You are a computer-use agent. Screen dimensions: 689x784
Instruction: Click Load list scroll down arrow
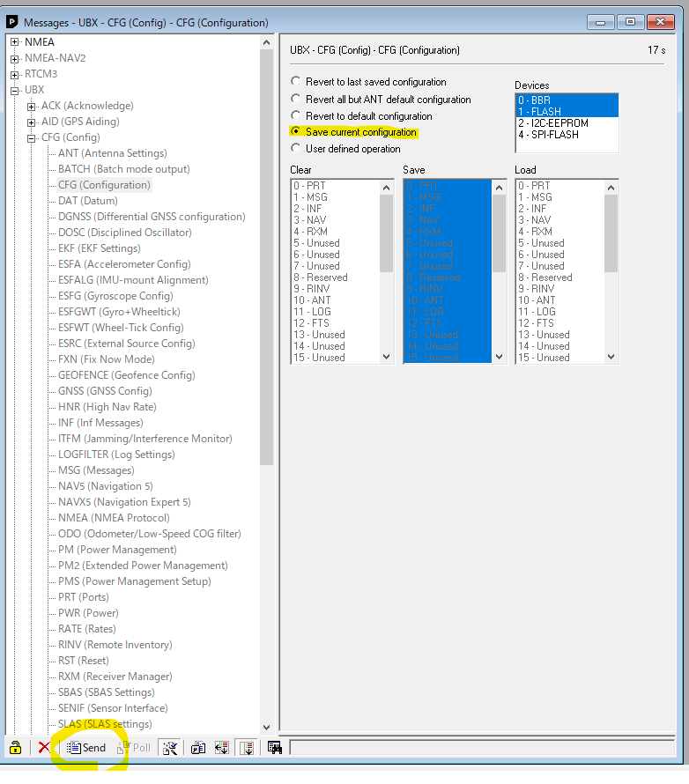[x=611, y=357]
